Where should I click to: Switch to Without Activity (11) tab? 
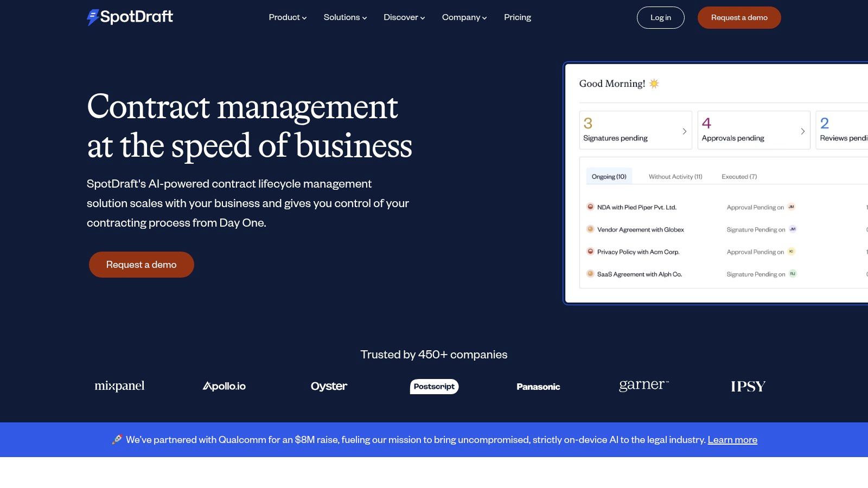[675, 176]
